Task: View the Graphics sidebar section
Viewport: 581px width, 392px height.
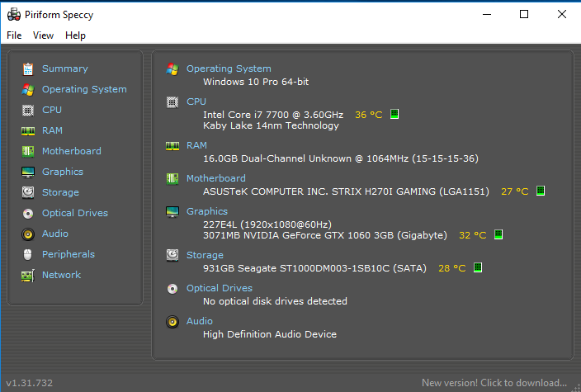Action: click(x=63, y=172)
